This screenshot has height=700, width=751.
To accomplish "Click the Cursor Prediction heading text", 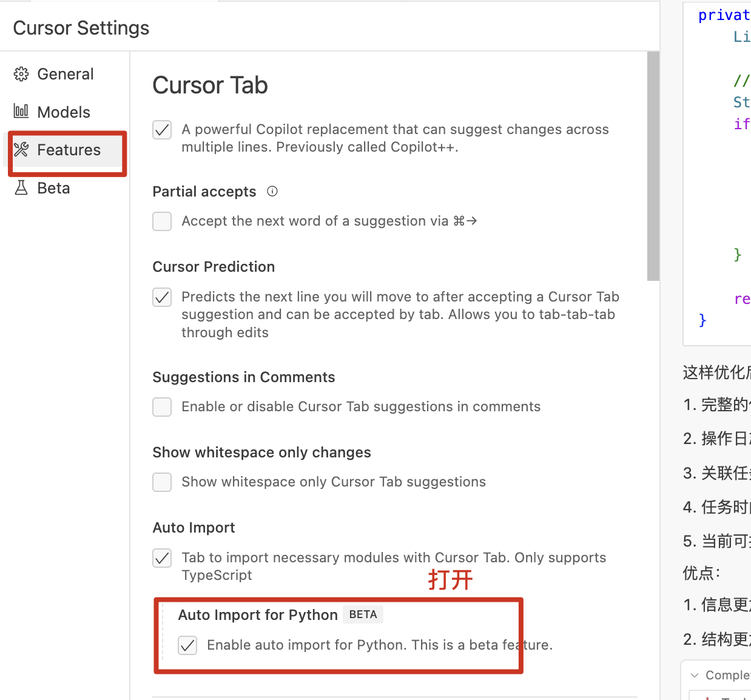I will click(x=214, y=267).
